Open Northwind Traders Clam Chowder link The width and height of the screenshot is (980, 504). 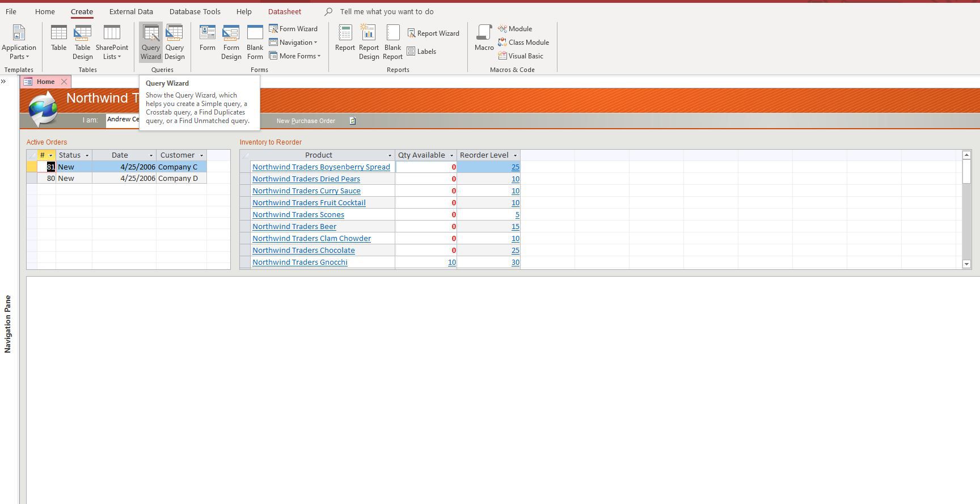coord(311,238)
